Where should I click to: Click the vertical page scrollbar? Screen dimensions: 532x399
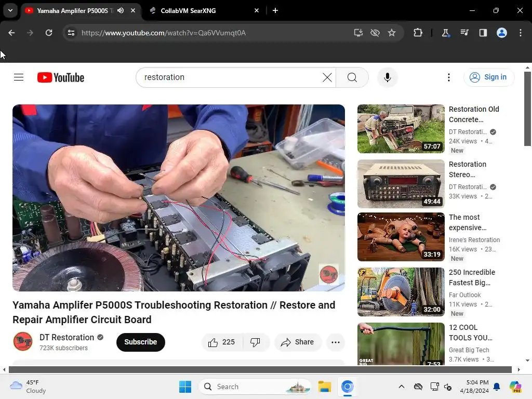tap(527, 109)
